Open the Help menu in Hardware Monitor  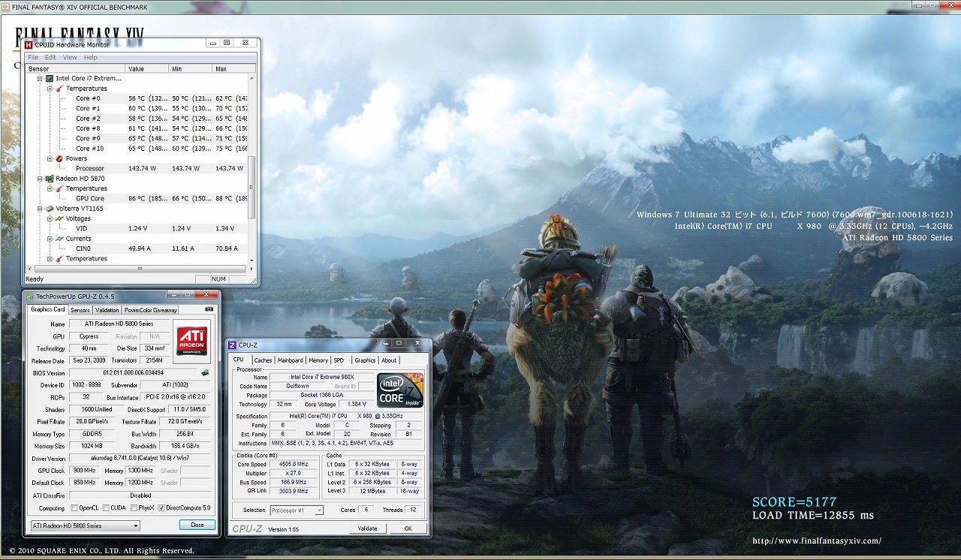[x=90, y=57]
